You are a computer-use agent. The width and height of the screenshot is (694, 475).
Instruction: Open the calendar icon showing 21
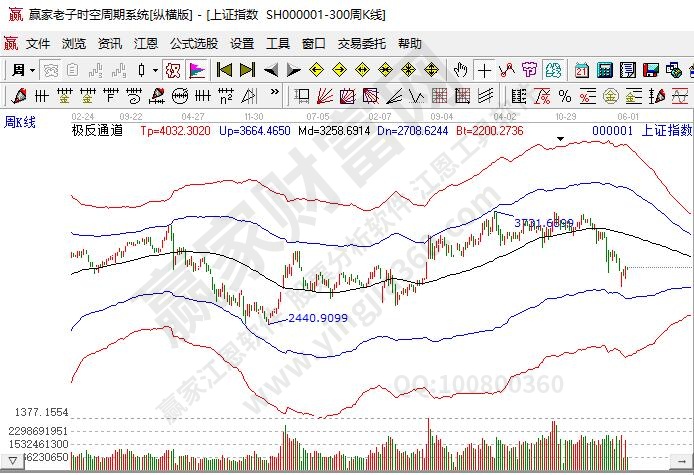(x=582, y=70)
